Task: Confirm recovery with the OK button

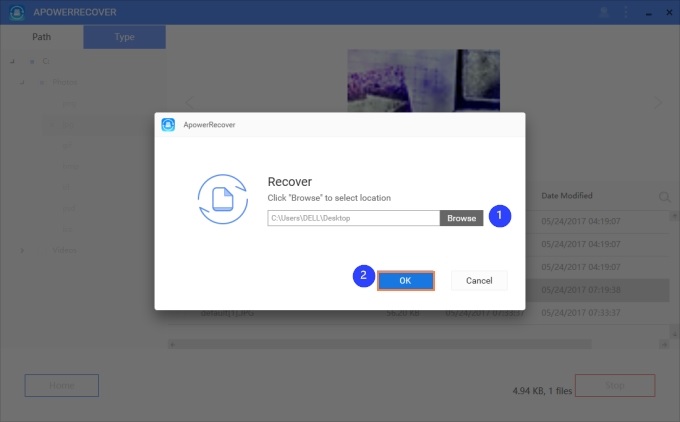Action: pos(405,281)
